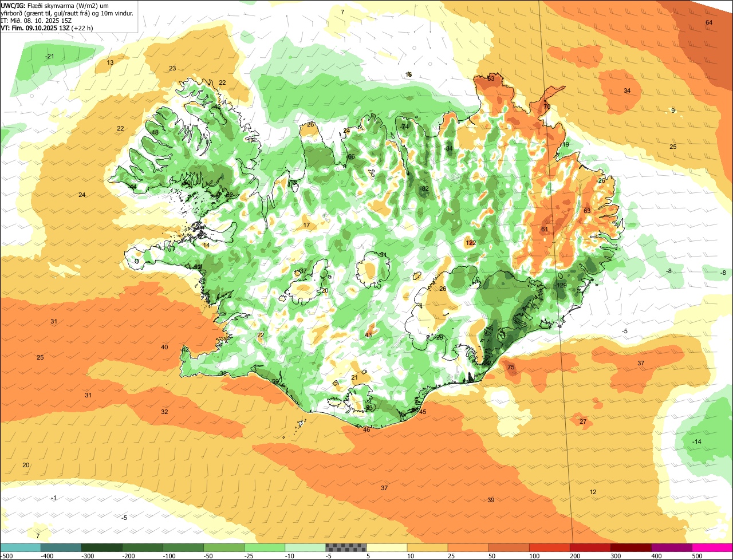The width and height of the screenshot is (733, 560).
Task: Select the value 40 off the west coast
Action: pyautogui.click(x=164, y=347)
